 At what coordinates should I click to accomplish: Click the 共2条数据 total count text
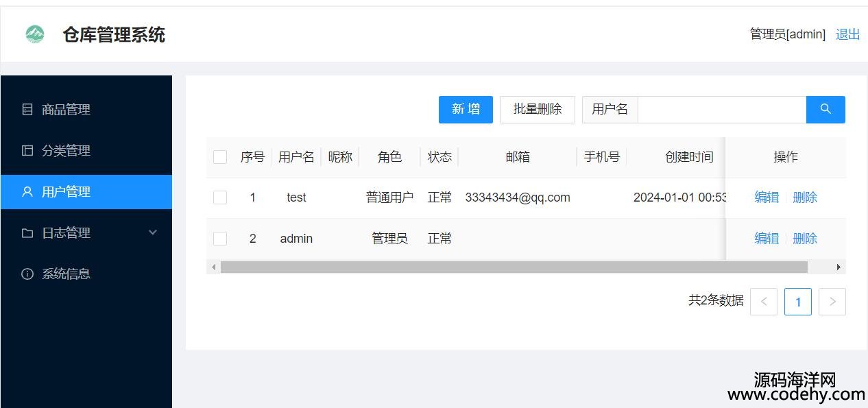[x=716, y=300]
